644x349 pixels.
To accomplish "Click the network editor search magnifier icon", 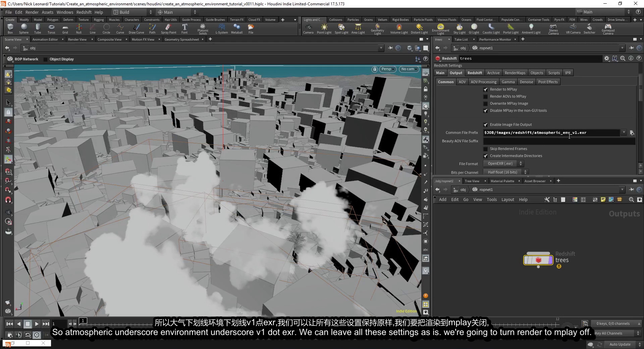I will coord(631,200).
